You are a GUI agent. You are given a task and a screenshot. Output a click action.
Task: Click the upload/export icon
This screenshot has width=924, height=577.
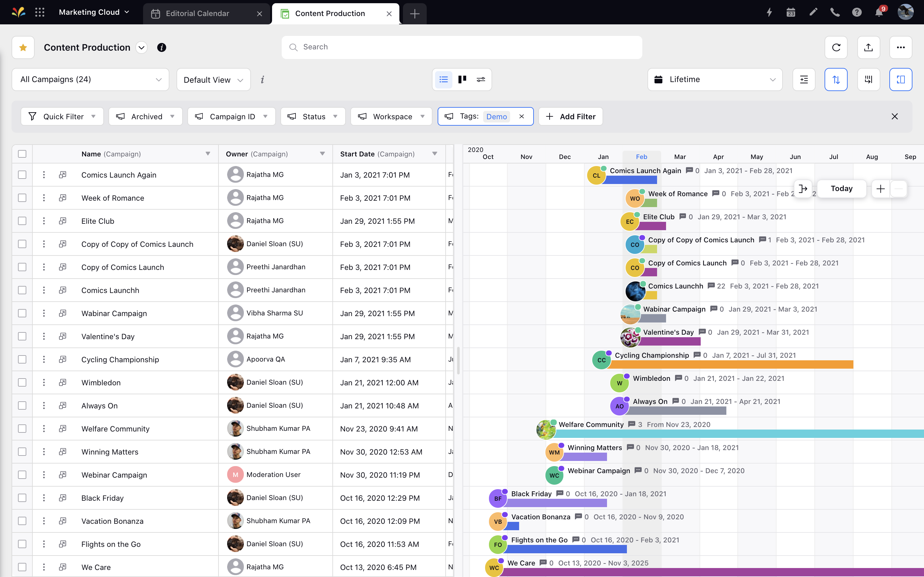click(x=869, y=47)
